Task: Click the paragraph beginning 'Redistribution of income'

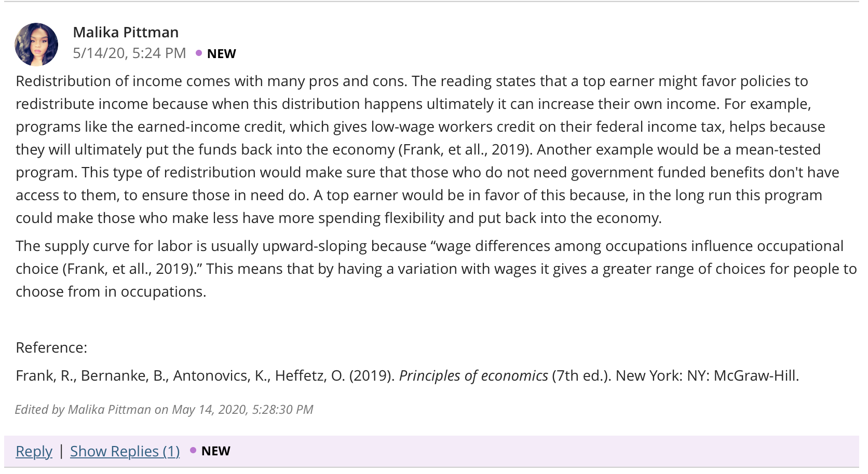Action: [427, 149]
